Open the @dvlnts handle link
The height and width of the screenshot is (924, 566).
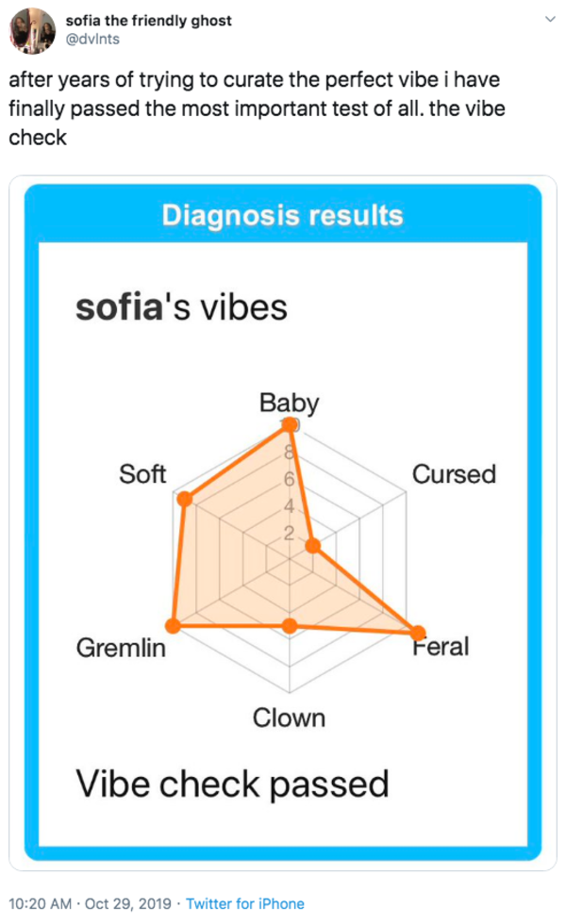tap(92, 39)
